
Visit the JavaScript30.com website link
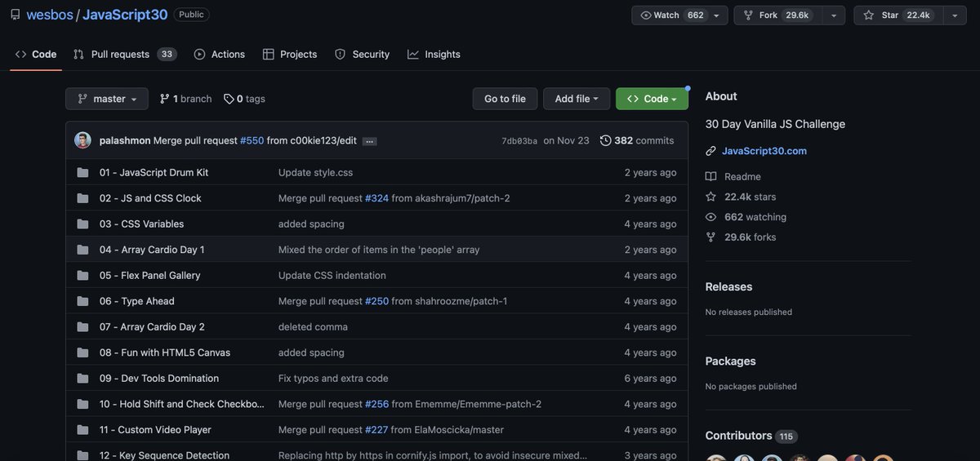[764, 151]
